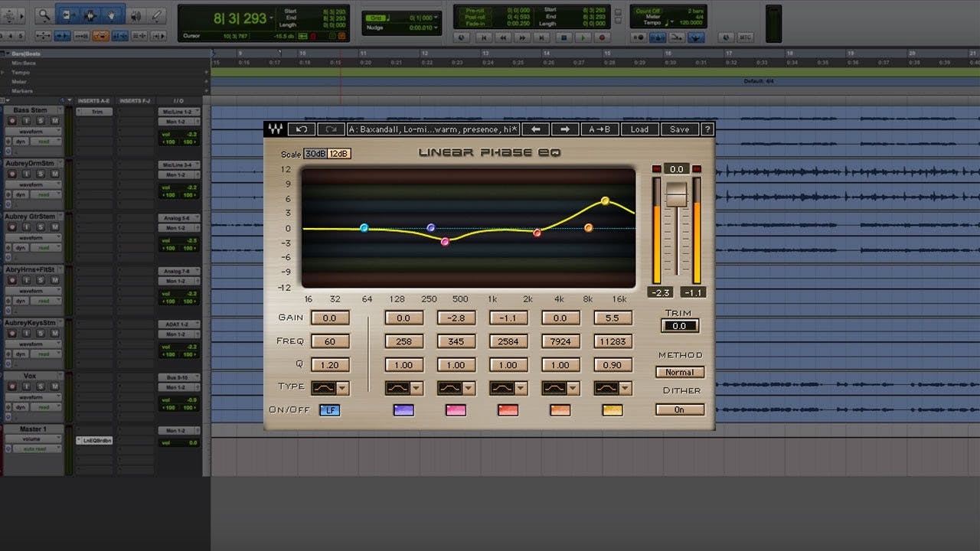Screen dimensions: 980x551
Task: Click the A→B copy button
Action: click(600, 129)
